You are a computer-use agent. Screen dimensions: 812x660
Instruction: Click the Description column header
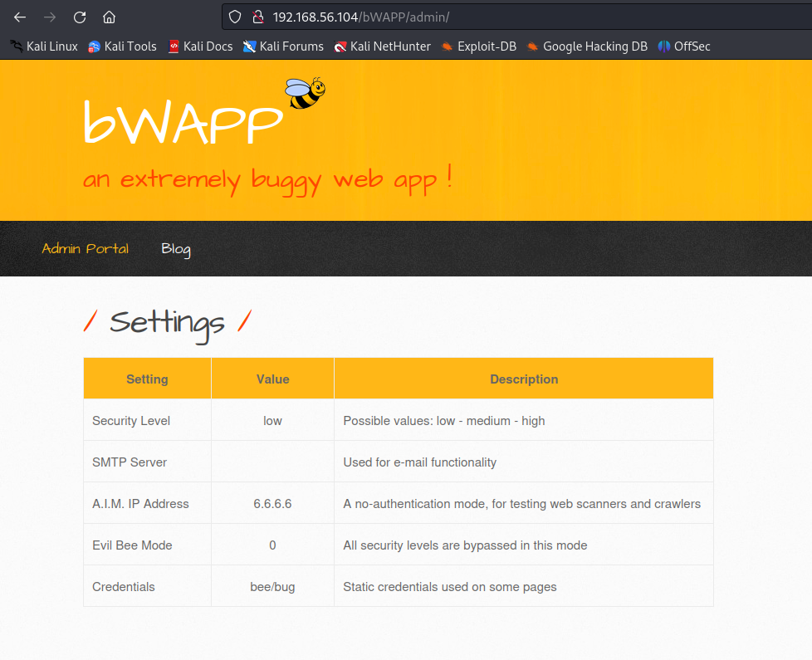pyautogui.click(x=524, y=379)
